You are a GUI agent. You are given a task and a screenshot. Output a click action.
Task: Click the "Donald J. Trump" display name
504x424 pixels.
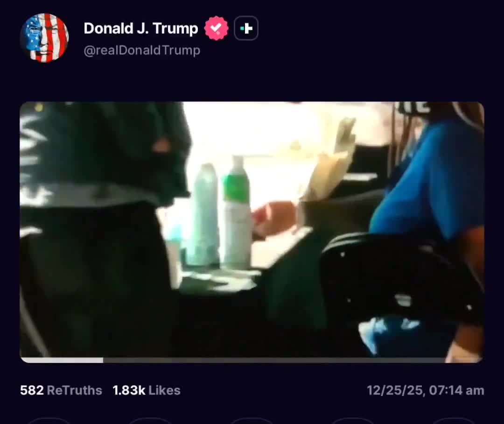[x=140, y=28]
